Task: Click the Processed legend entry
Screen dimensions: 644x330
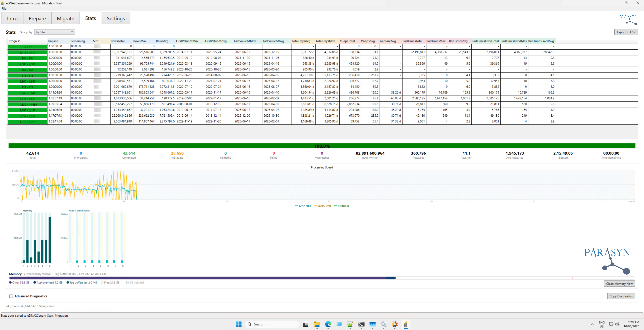Action: pos(341,206)
